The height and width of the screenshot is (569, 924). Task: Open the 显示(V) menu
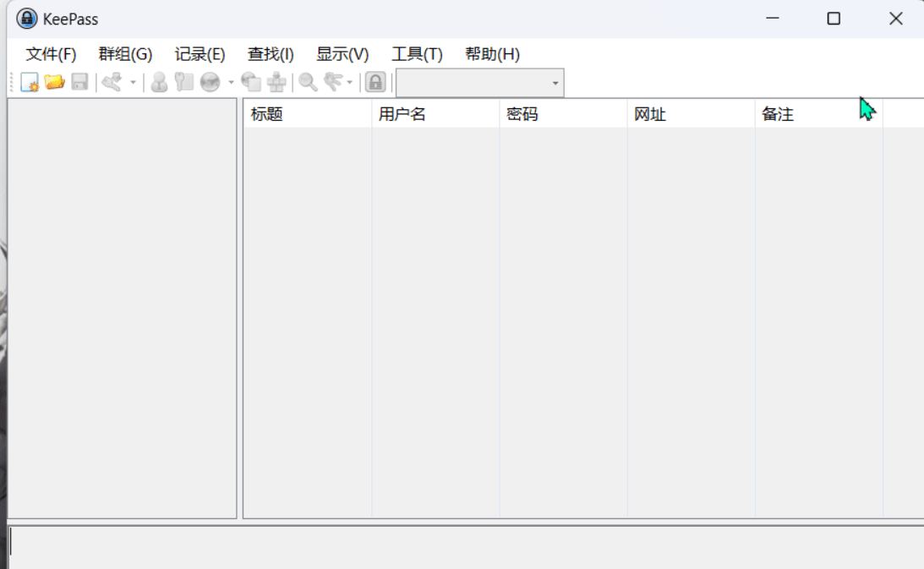point(342,54)
